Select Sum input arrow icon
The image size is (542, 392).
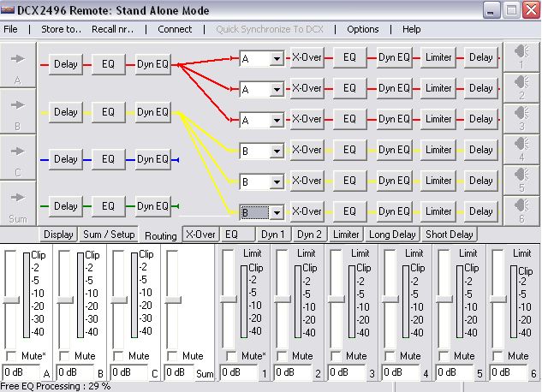coord(18,198)
